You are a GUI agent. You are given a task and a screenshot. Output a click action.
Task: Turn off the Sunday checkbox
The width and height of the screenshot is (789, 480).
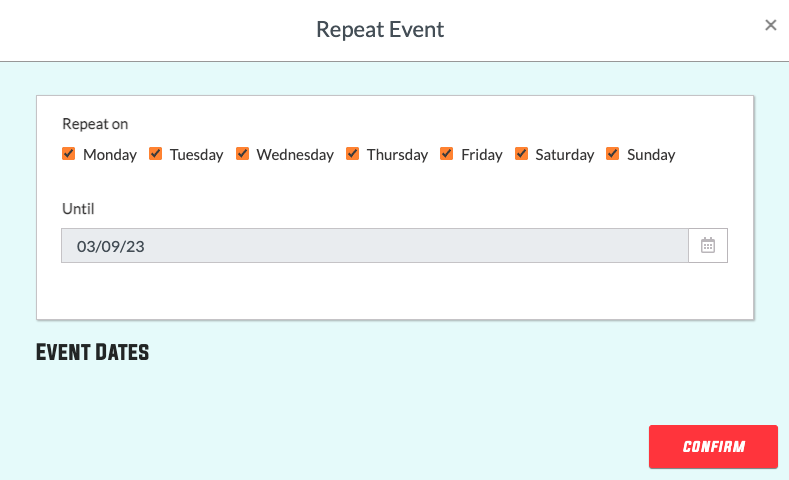[x=613, y=154]
